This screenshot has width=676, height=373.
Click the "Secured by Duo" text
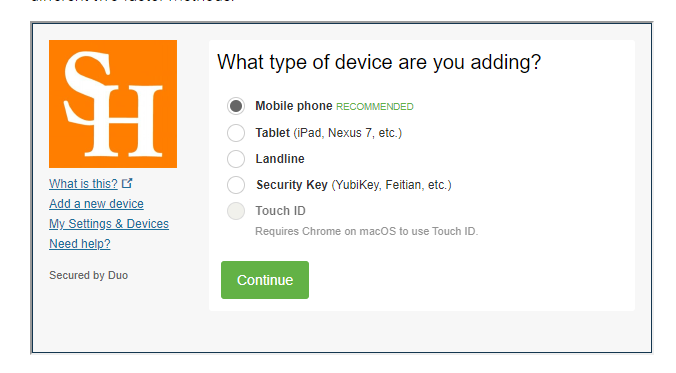pyautogui.click(x=88, y=275)
